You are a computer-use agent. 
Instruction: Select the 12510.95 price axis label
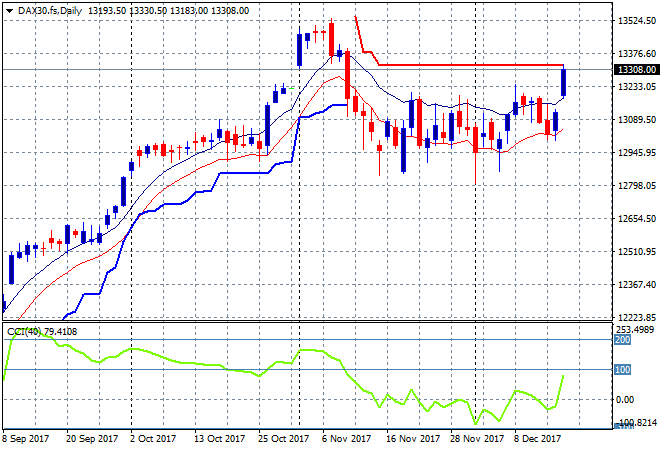637,252
